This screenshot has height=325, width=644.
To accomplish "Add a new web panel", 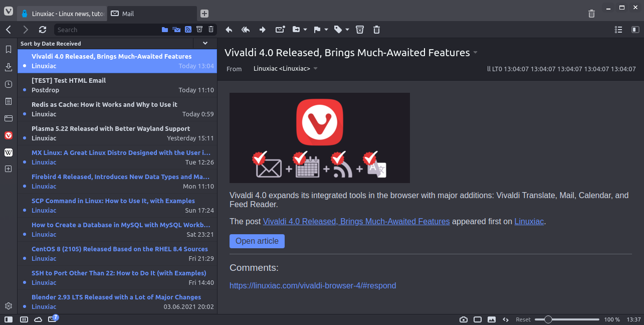I will coord(9,169).
